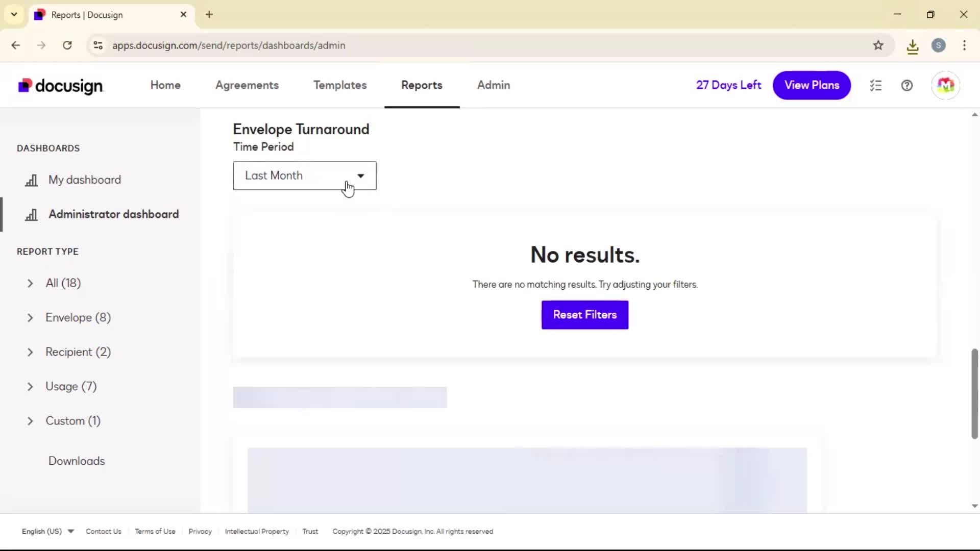Click the scrollbar down arrow
The height and width of the screenshot is (551, 980).
point(974,506)
